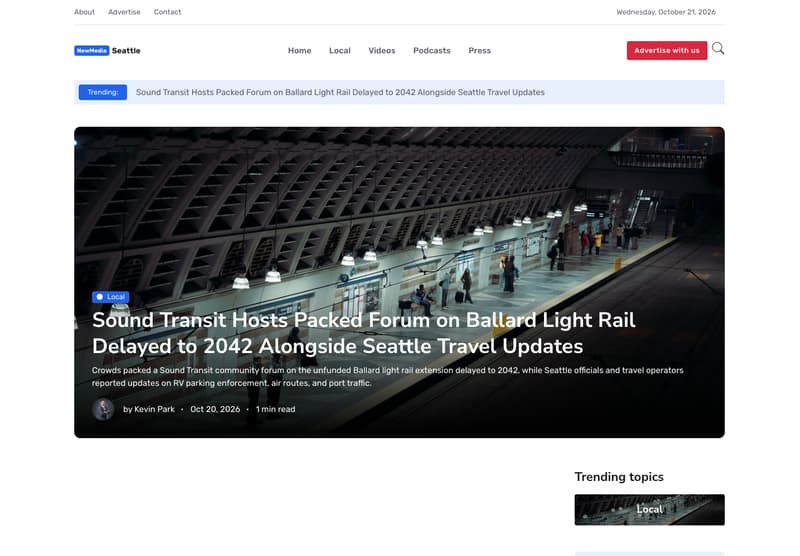Open the search magnifier icon
The width and height of the screenshot is (800, 556).
pyautogui.click(x=718, y=49)
